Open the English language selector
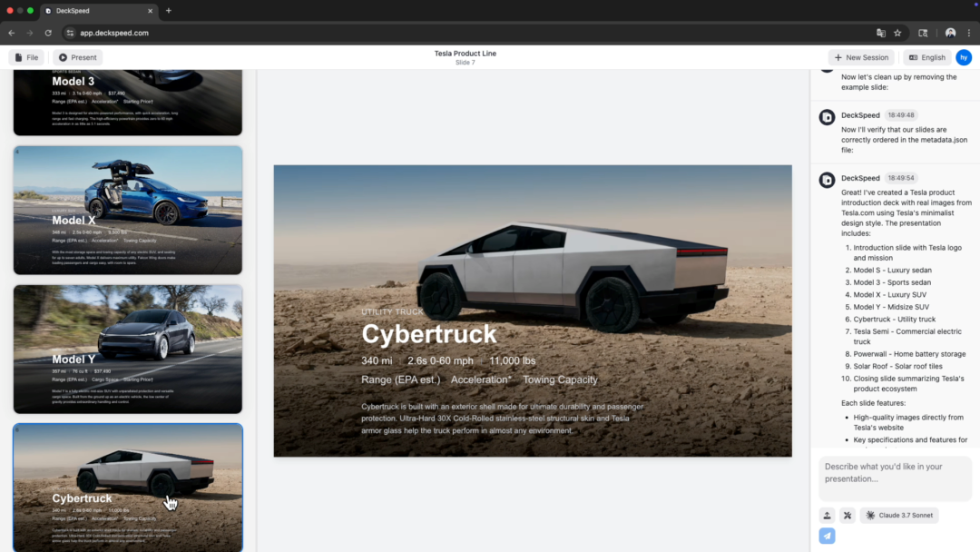Screen dimensions: 980x552 926,57
